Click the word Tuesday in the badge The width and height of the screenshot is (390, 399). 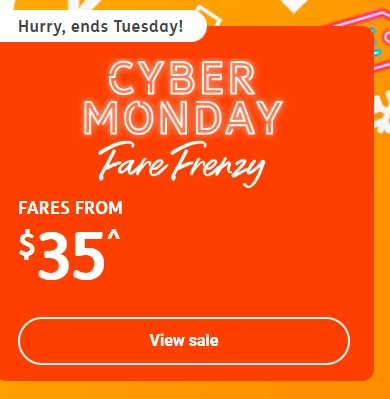point(148,26)
